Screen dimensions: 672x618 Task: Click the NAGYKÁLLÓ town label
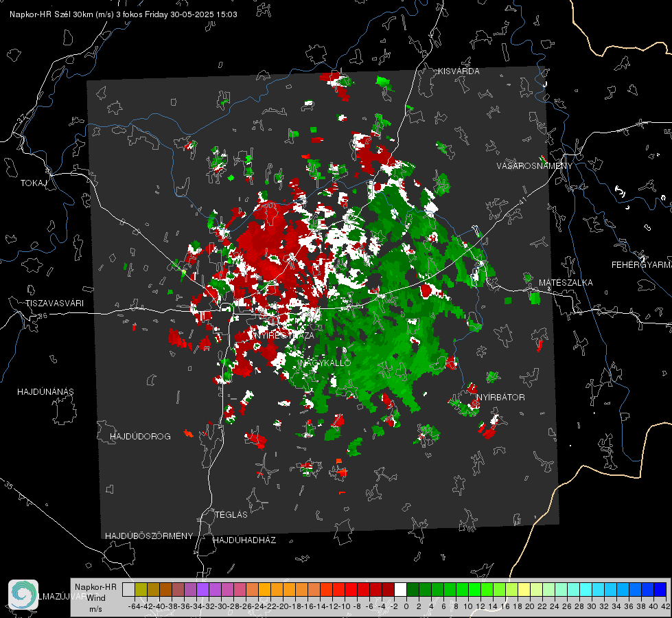tap(325, 363)
